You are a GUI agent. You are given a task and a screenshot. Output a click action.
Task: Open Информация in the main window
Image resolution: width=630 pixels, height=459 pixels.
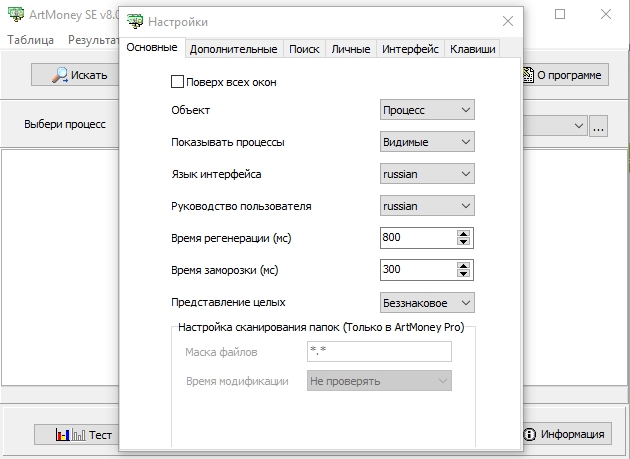(x=567, y=434)
